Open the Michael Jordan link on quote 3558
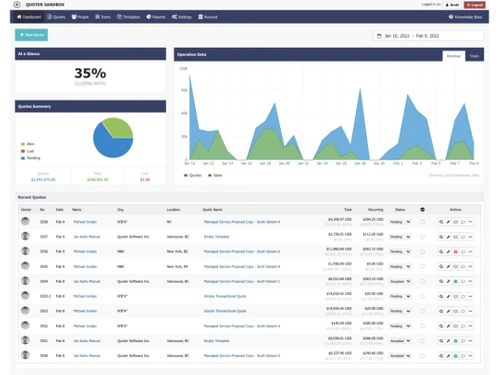Image resolution: width=500 pixels, height=375 pixels. point(85,222)
